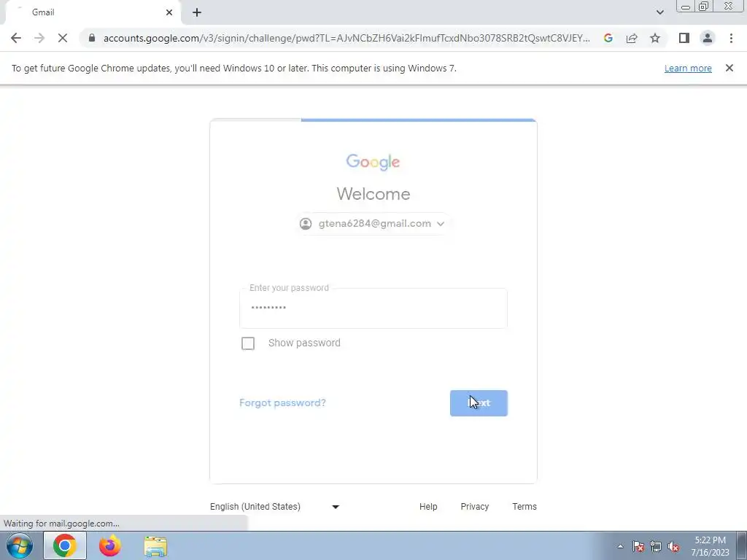Screen dimensions: 747x560
Task: Click the Enter your password field
Action: pos(373,308)
